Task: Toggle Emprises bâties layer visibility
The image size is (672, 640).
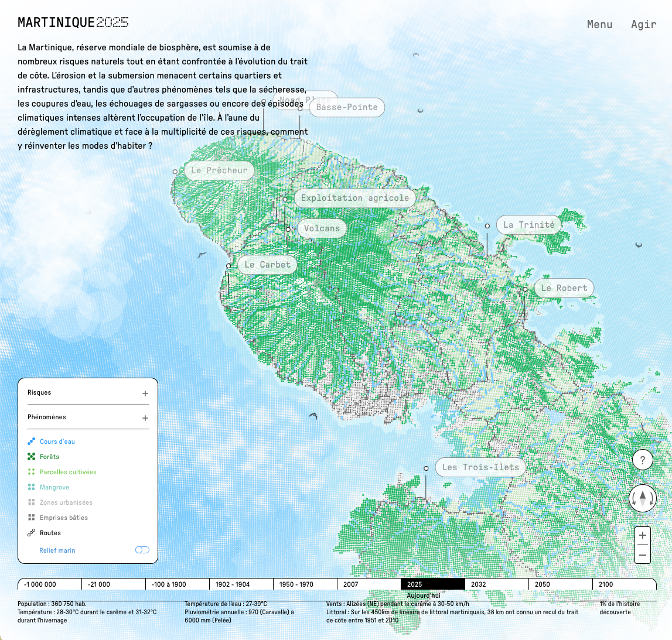Action: 63,518
